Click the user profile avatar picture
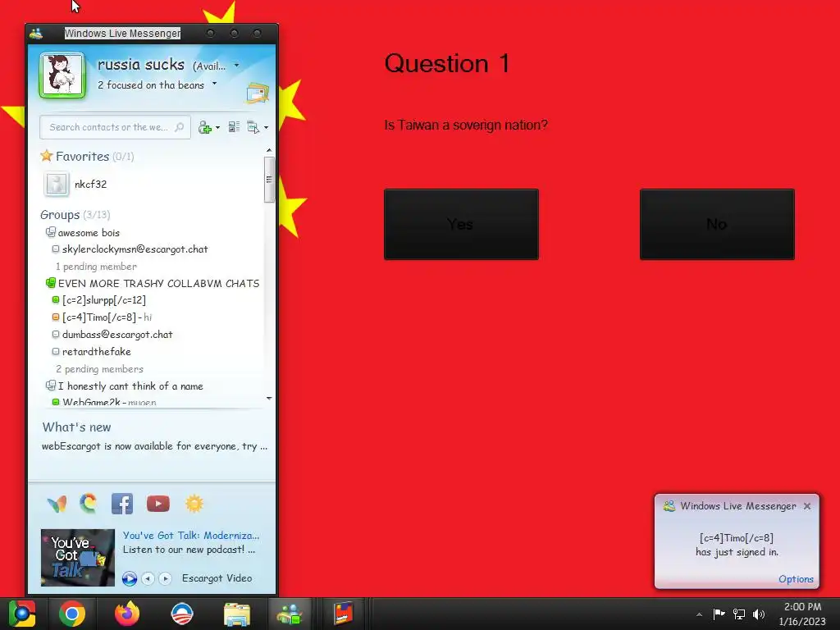 coord(62,75)
